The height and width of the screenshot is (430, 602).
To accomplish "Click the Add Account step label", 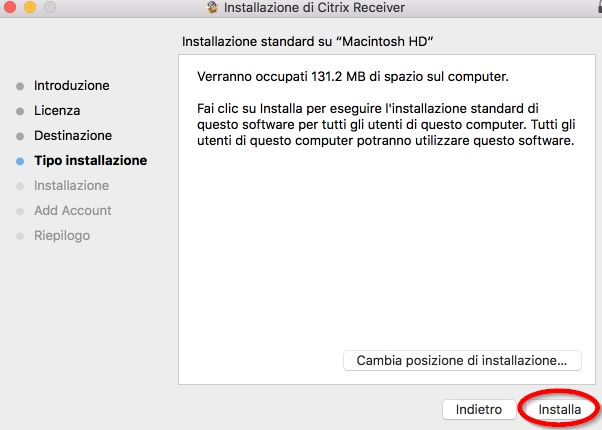I will [x=72, y=211].
